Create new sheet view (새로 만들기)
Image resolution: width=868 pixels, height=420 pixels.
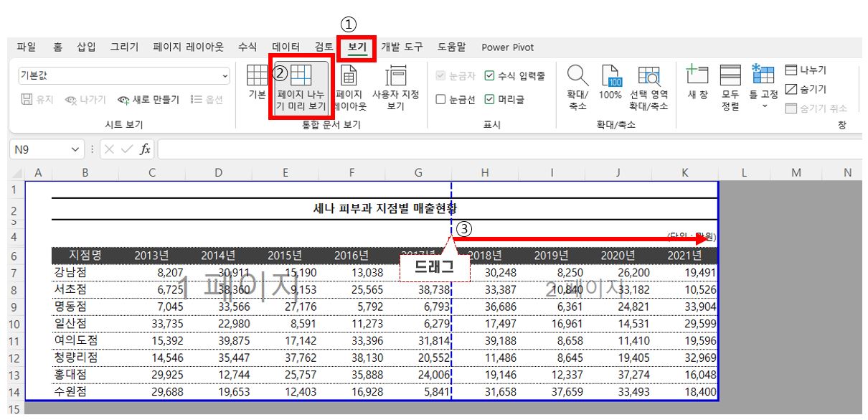pyautogui.click(x=148, y=100)
